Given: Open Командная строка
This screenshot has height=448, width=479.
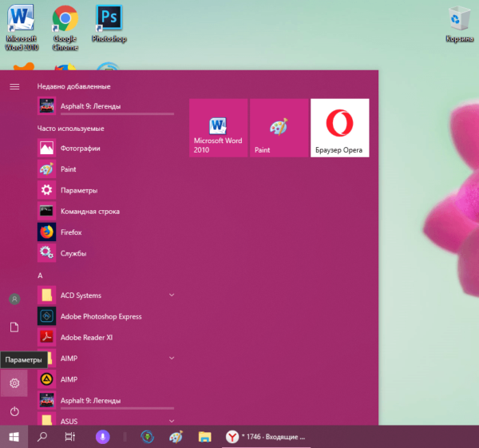Looking at the screenshot, I should click(105, 211).
